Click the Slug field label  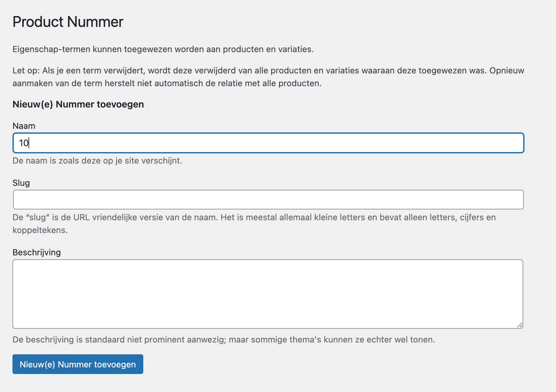pyautogui.click(x=21, y=183)
